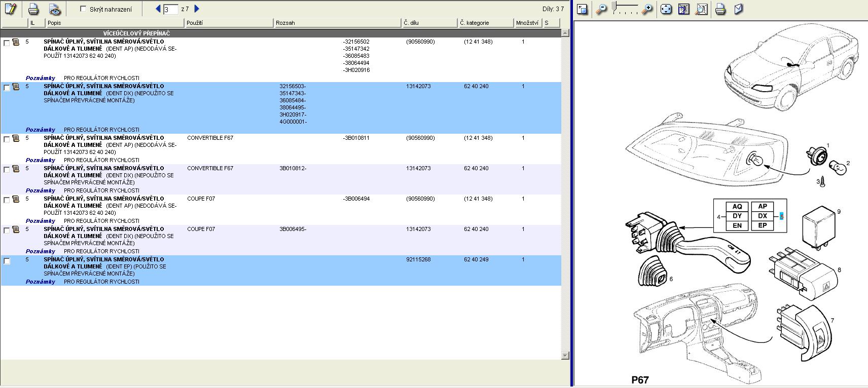The width and height of the screenshot is (868, 388).
Task: Print the parts list
Action: [x=33, y=9]
